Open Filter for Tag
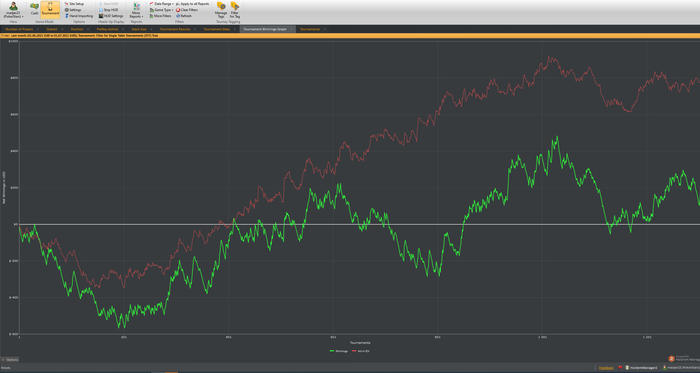 click(x=234, y=9)
